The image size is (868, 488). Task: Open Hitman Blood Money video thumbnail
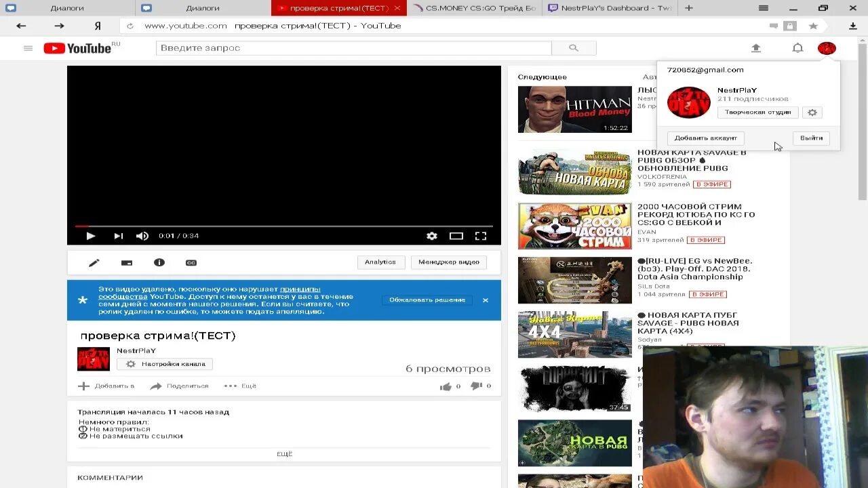click(575, 109)
